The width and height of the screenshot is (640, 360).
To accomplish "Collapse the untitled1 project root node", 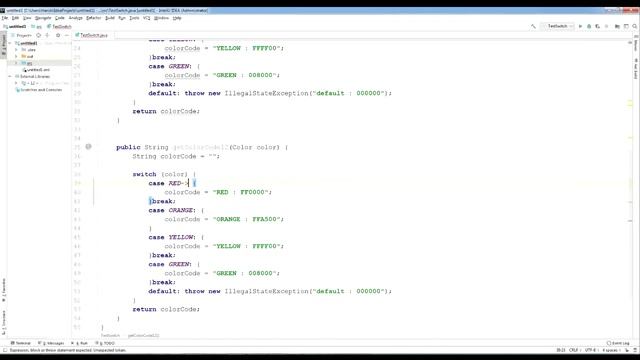I will (x=10, y=43).
